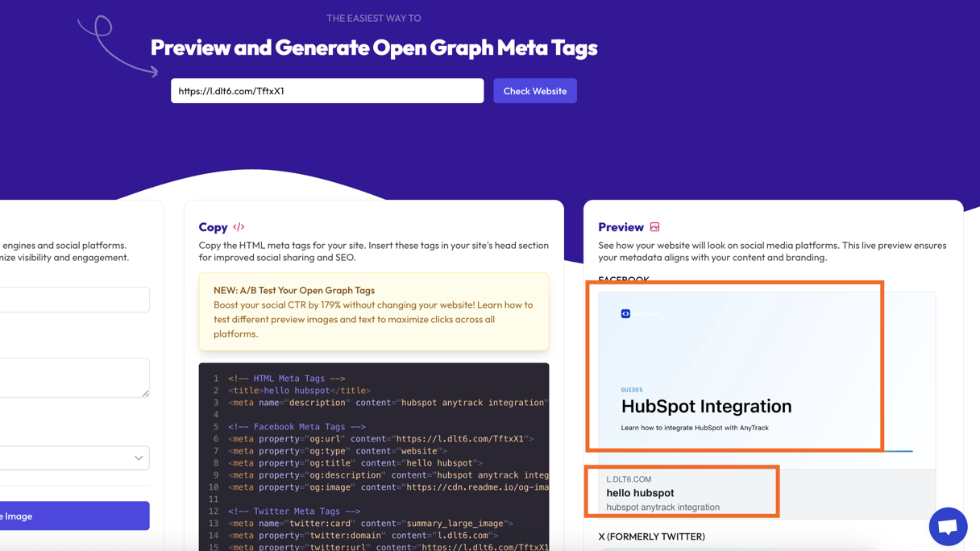Click the left panel textarea field
Viewport: 980px width, 551px height.
coord(74,378)
